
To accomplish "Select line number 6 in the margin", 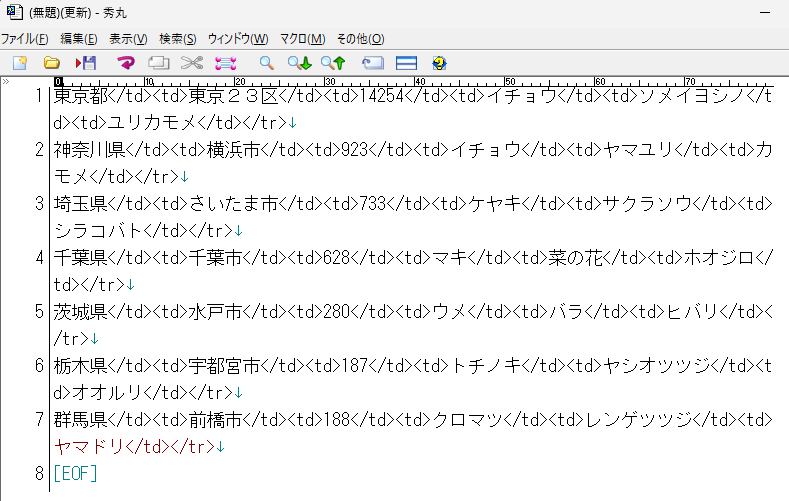I will pyautogui.click(x=39, y=365).
